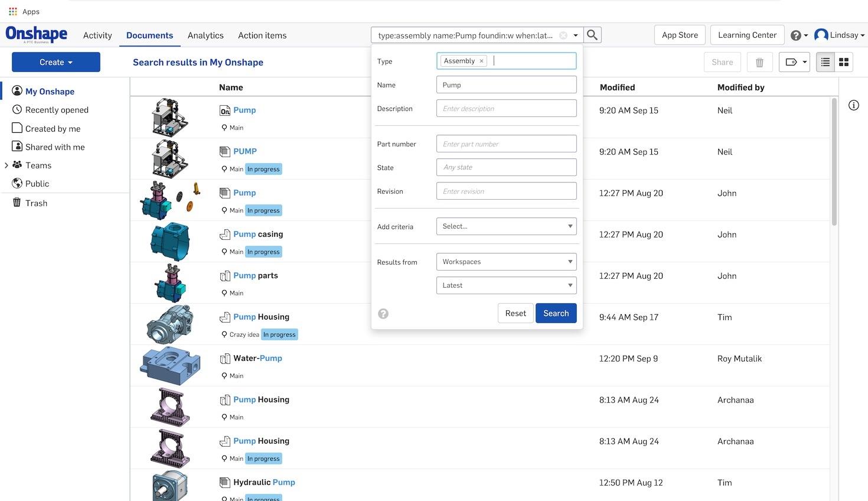The width and height of the screenshot is (868, 501).
Task: Click in the Description field
Action: tap(505, 108)
